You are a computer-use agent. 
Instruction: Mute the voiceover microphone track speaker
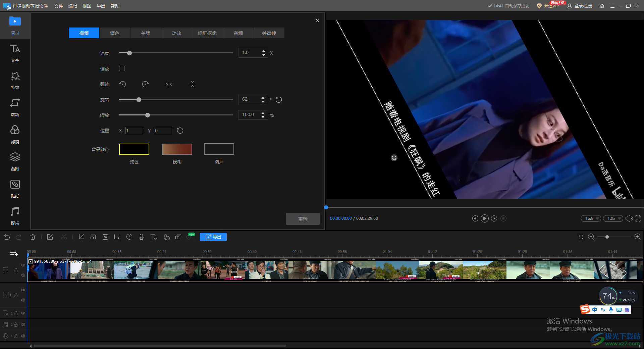(23, 336)
